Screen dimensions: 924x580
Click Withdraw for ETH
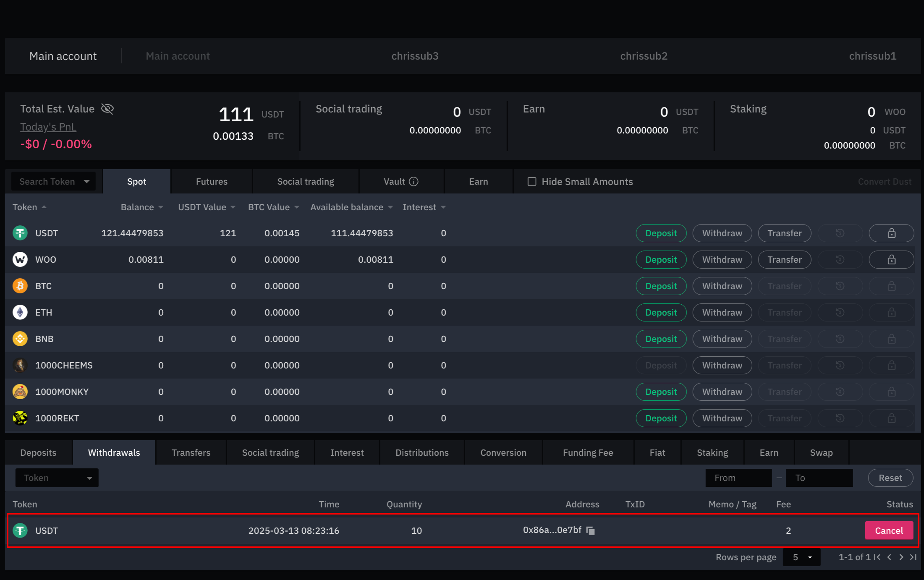click(x=722, y=313)
